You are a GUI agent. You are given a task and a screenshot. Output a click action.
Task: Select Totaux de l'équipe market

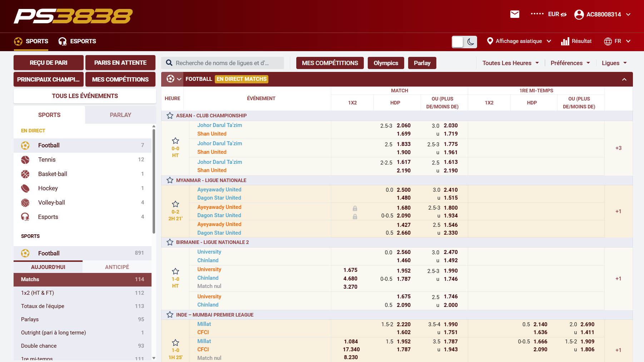pyautogui.click(x=83, y=306)
